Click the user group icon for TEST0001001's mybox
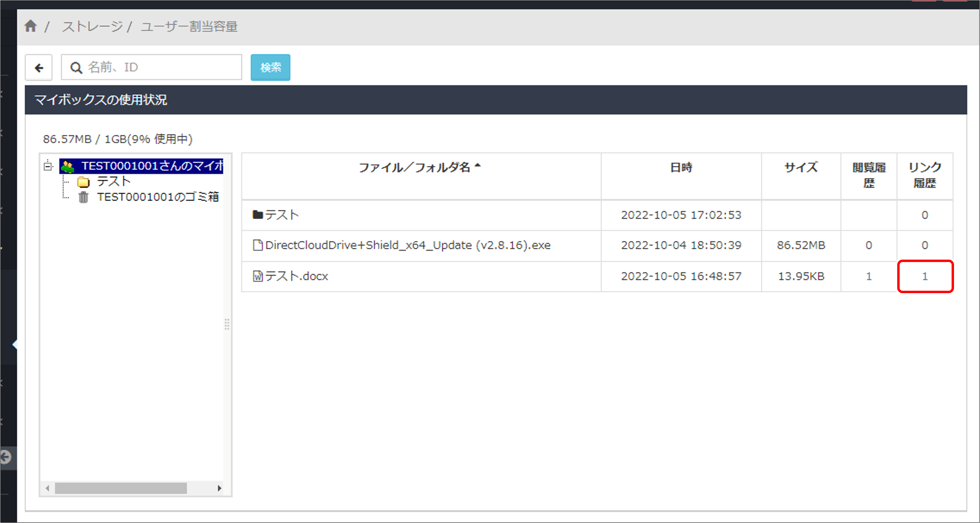 [x=68, y=166]
